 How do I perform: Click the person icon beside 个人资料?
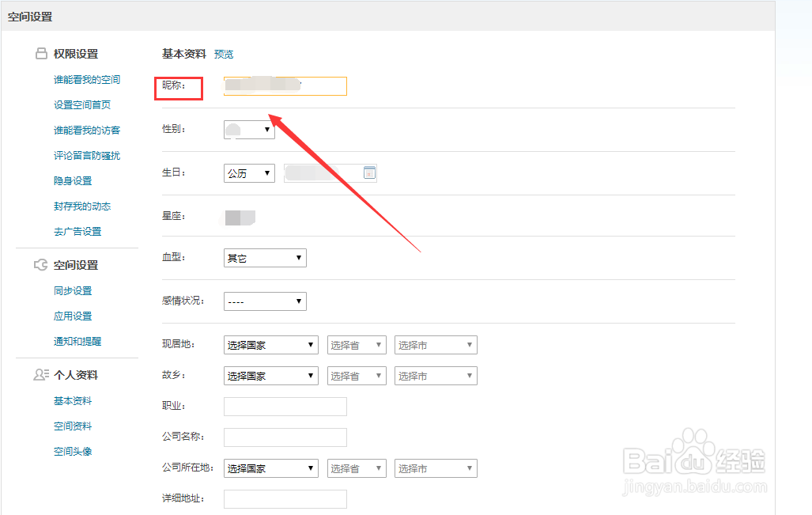(41, 375)
